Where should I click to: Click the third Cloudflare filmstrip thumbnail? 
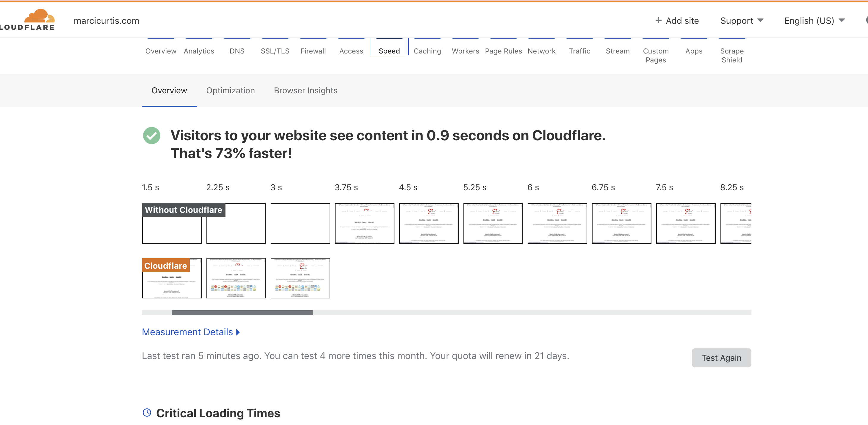click(x=300, y=278)
